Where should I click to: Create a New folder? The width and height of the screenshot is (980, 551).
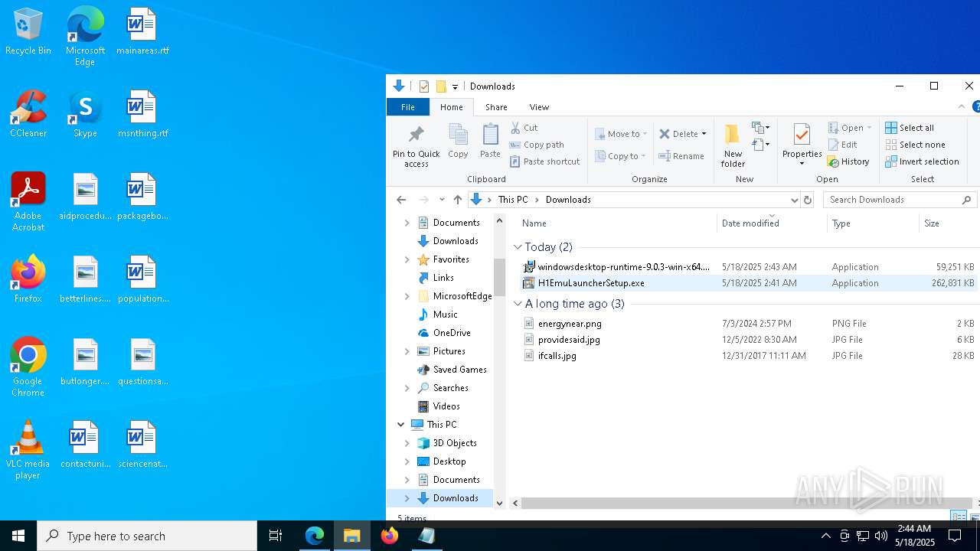point(733,145)
